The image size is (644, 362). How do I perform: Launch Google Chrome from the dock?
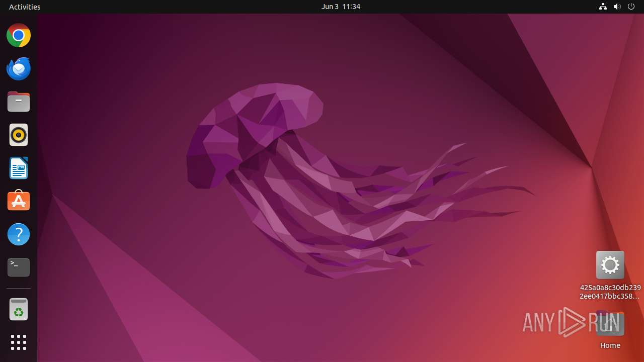pos(19,36)
